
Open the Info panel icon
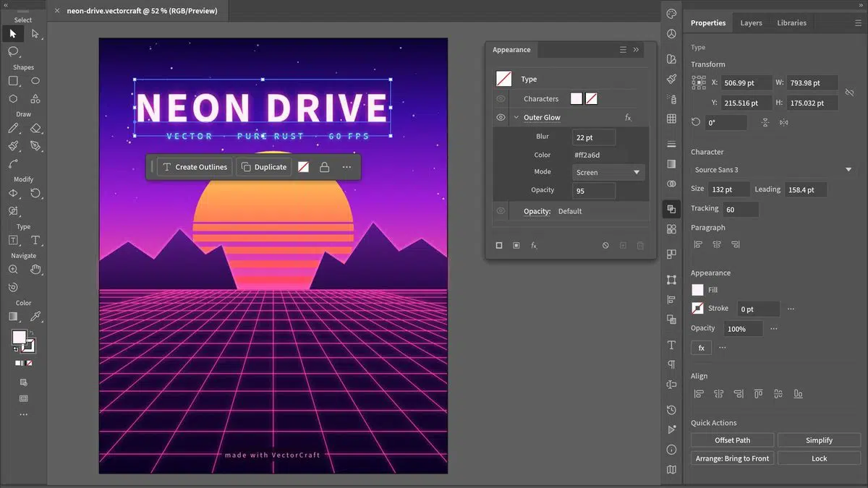click(671, 450)
